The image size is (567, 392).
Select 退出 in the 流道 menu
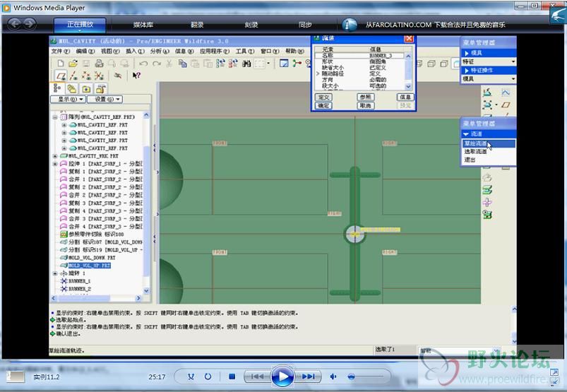point(470,160)
